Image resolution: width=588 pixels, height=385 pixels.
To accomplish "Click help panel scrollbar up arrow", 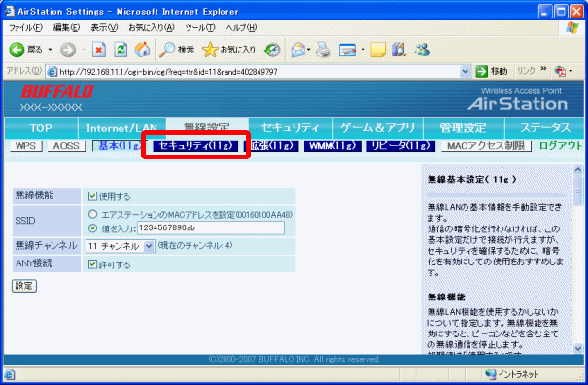I will (x=578, y=170).
